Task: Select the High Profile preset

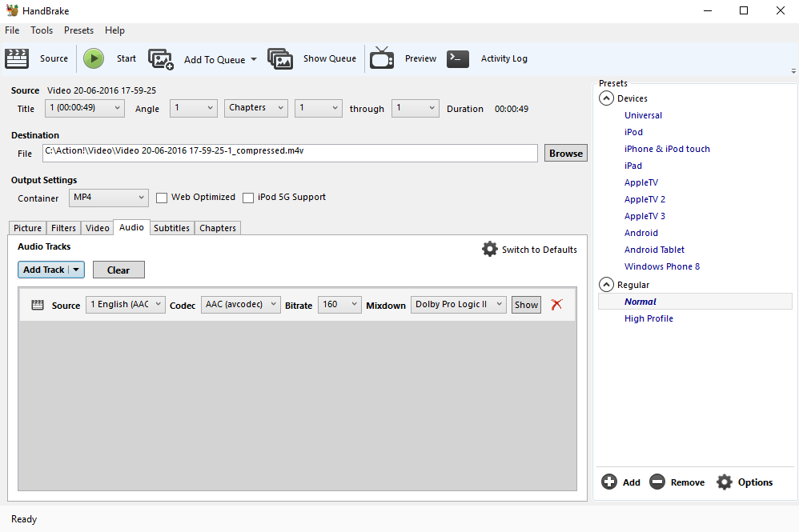Action: (648, 318)
